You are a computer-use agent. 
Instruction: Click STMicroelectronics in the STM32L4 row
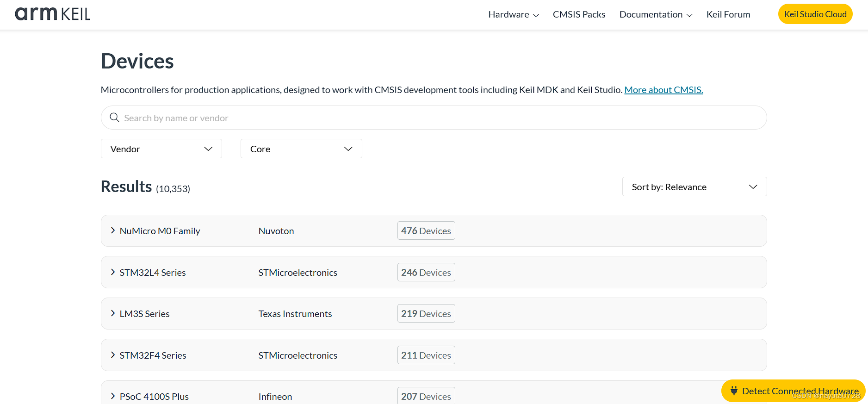coord(298,273)
